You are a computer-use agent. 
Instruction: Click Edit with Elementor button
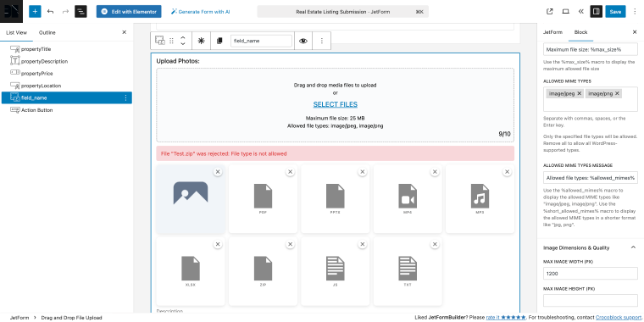129,12
